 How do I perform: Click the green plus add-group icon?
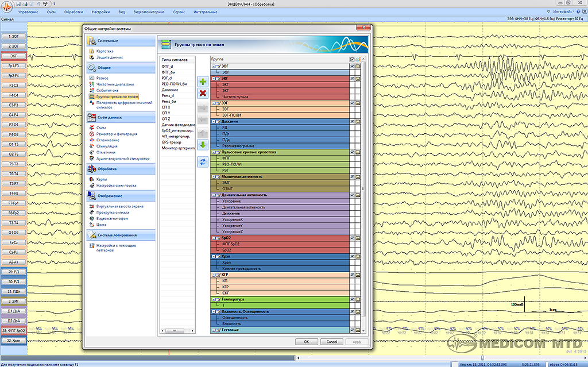203,82
